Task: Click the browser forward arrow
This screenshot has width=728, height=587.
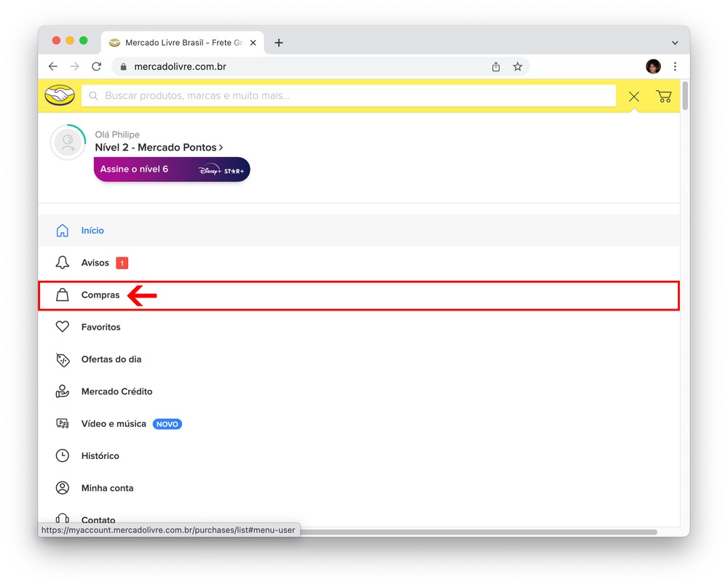Action: tap(75, 66)
